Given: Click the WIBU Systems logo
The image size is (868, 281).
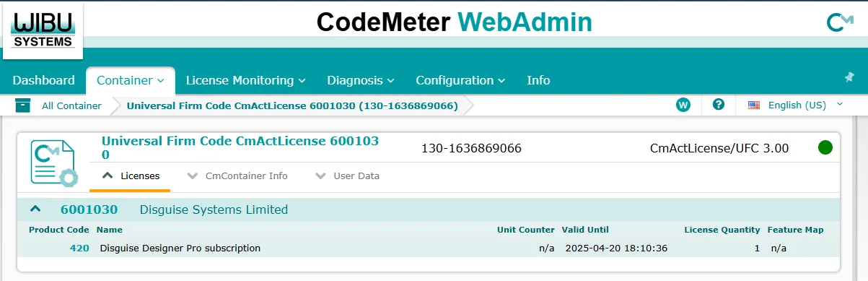Looking at the screenshot, I should pos(43,30).
